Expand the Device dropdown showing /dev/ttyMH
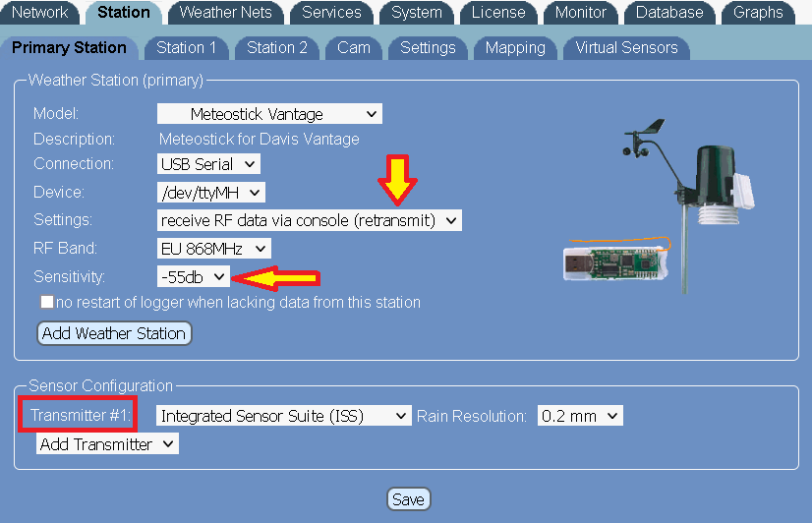 pyautogui.click(x=211, y=193)
